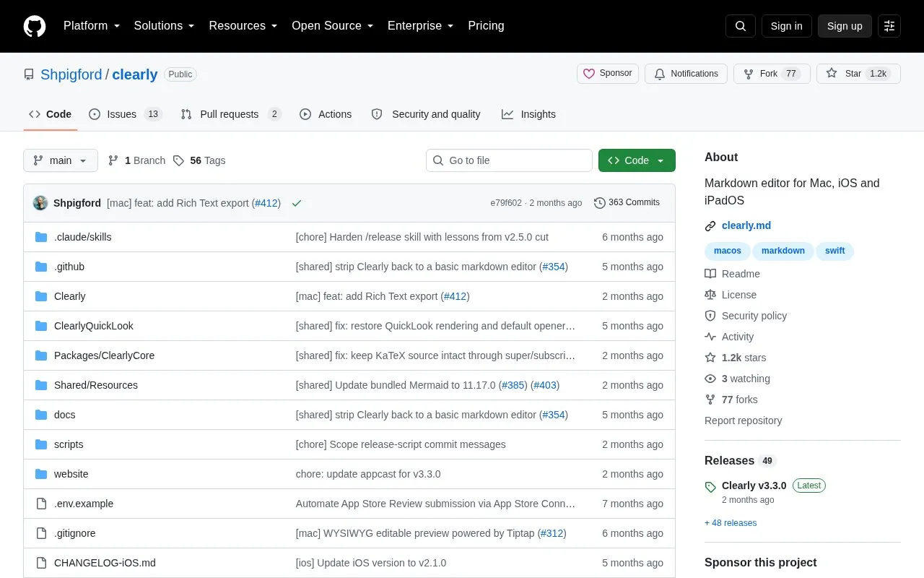Viewport: 924px width, 578px height.
Task: Open the Packages/ClearlyCore folder
Action: coord(104,355)
